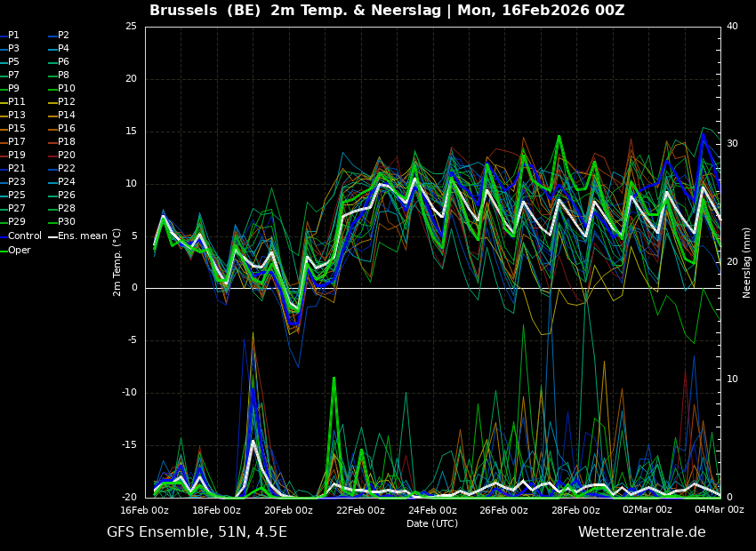The image size is (756, 551).
Task: Click the P9 legend entry
Action: [10, 88]
